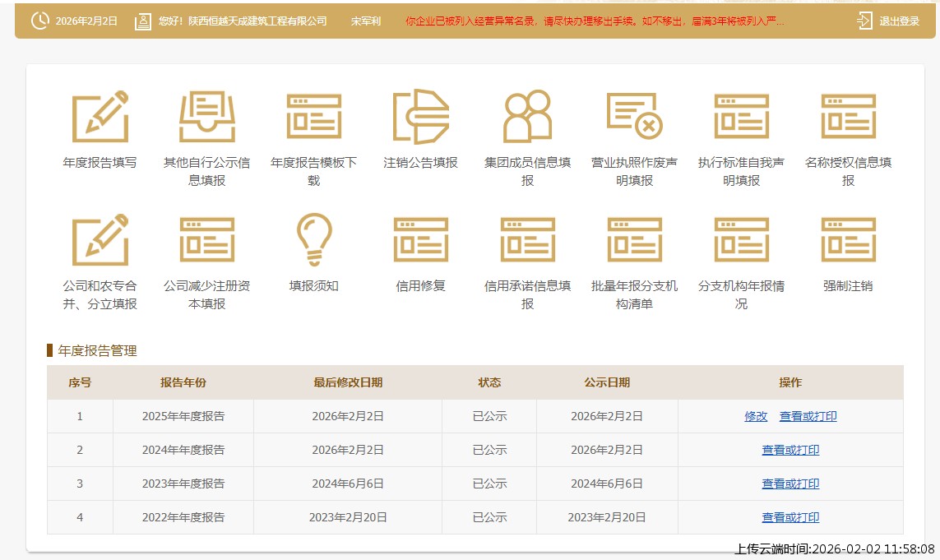Open the 强制注销 icon
The width and height of the screenshot is (940, 560).
[x=848, y=240]
